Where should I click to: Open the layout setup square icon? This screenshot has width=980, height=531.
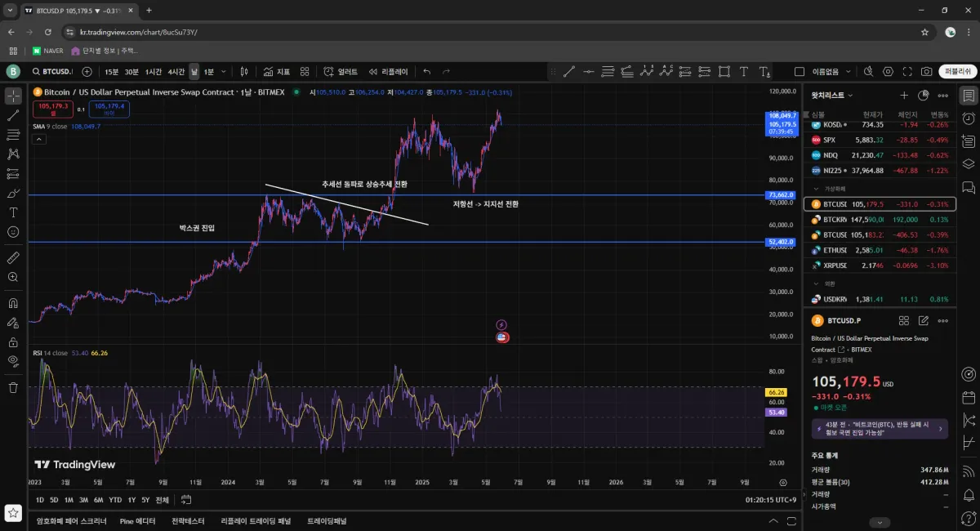coord(800,71)
